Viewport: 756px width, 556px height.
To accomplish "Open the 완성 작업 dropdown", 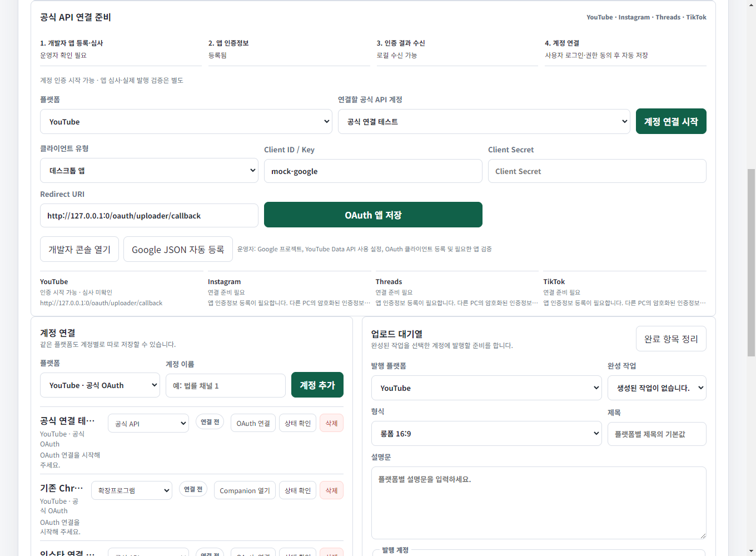I will (x=657, y=388).
